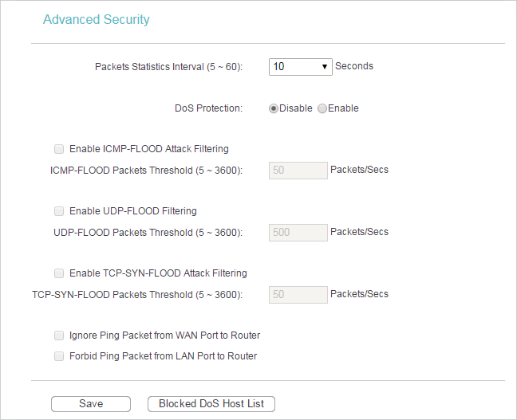The image size is (517, 420).
Task: Click the dropdown arrow beside value 10
Action: (325, 67)
